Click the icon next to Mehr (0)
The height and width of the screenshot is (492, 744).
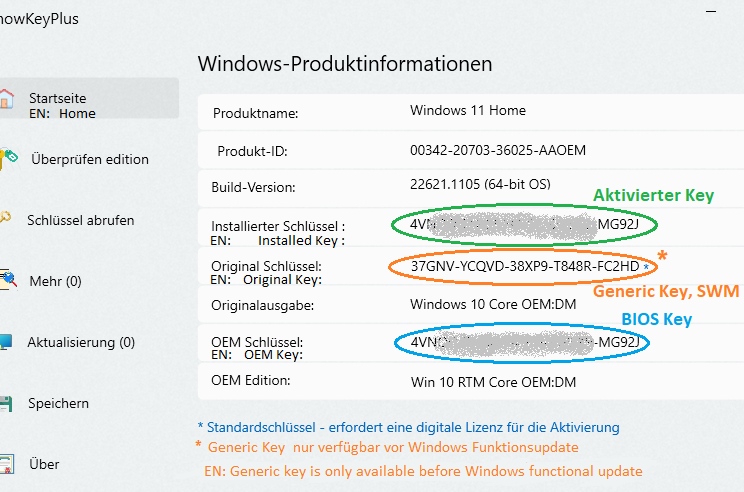point(6,281)
